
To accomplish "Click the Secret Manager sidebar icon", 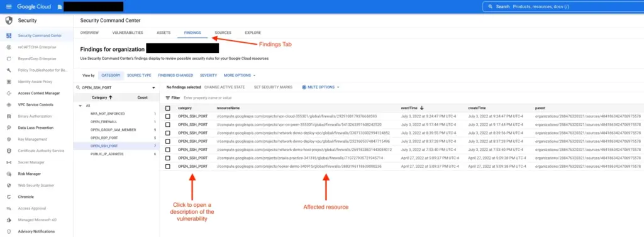I will pyautogui.click(x=9, y=162).
